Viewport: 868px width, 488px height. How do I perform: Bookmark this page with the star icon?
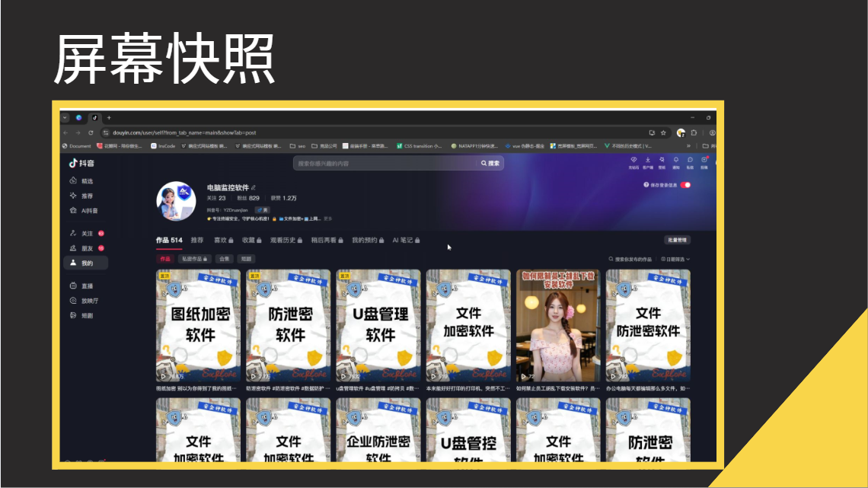[x=663, y=132]
